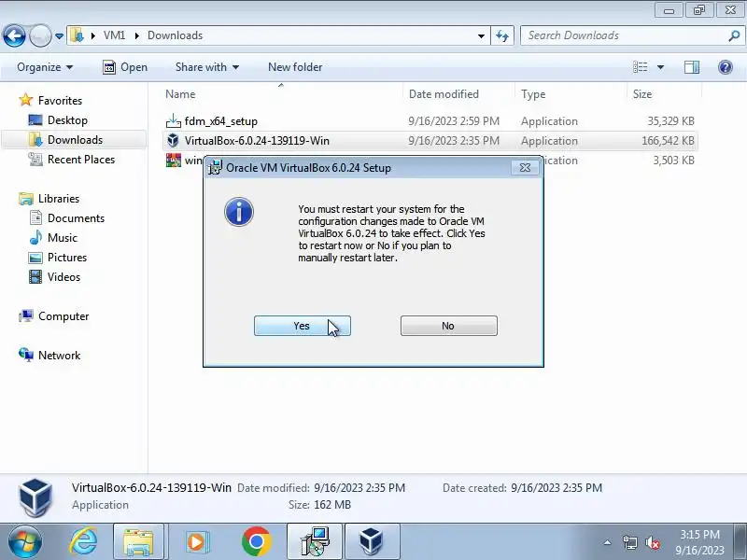Toggle the preview pane
Viewport: 747px width, 560px height.
pyautogui.click(x=692, y=67)
